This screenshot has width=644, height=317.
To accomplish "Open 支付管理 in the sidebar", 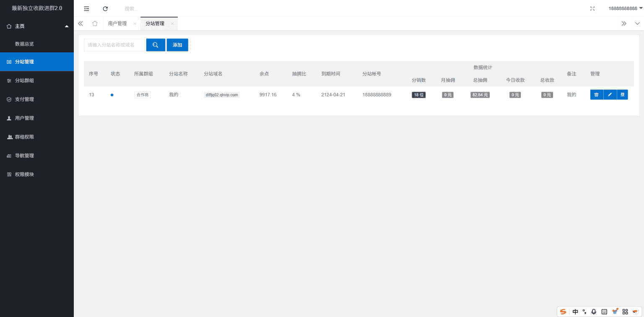I will pyautogui.click(x=24, y=99).
